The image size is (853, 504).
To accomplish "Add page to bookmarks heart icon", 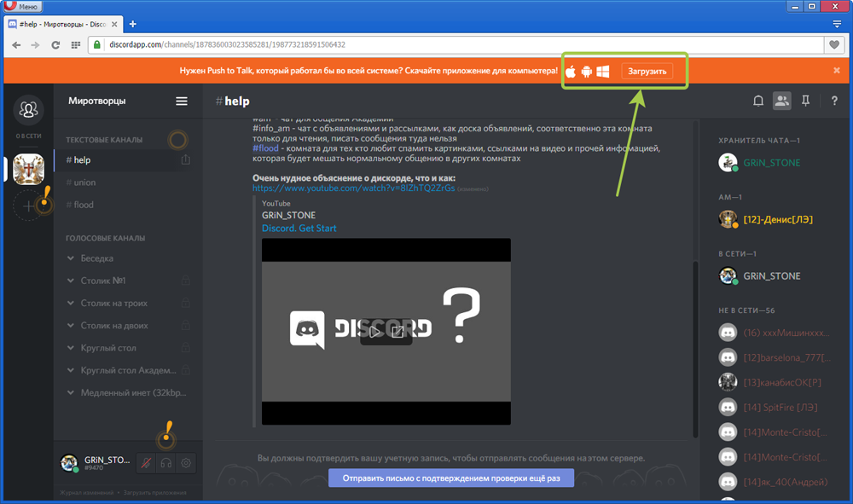I will coord(834,44).
